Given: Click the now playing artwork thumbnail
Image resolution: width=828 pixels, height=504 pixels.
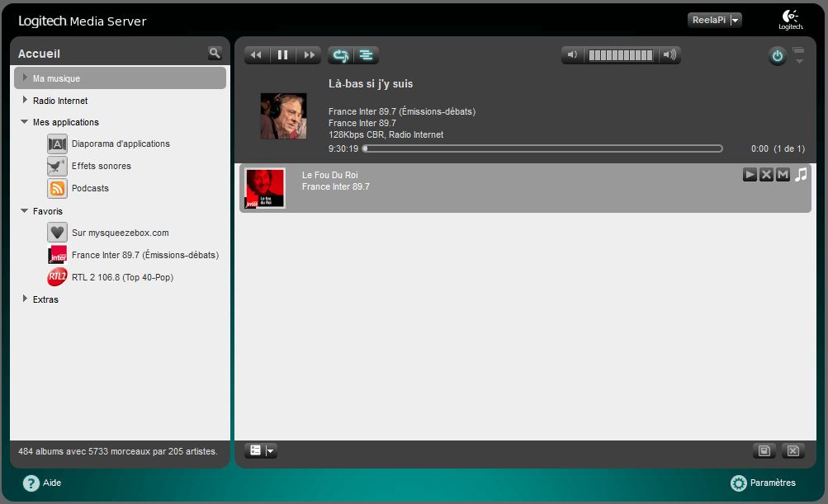Looking at the screenshot, I should [284, 116].
